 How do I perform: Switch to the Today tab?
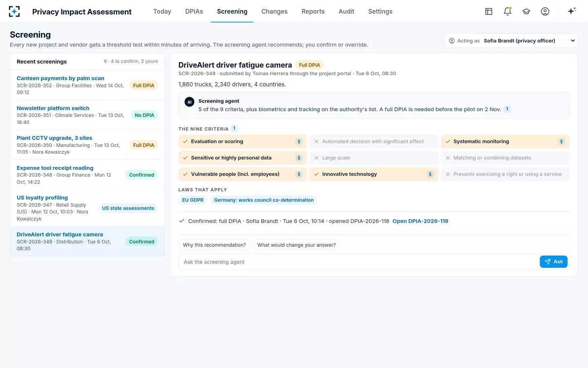(162, 11)
